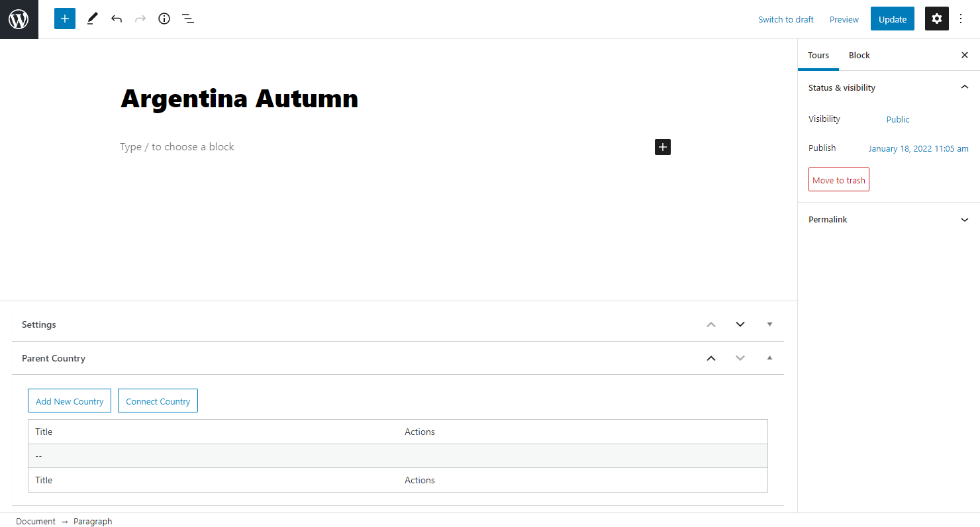980x527 pixels.
Task: Move Parent Country panel up
Action: tap(711, 358)
